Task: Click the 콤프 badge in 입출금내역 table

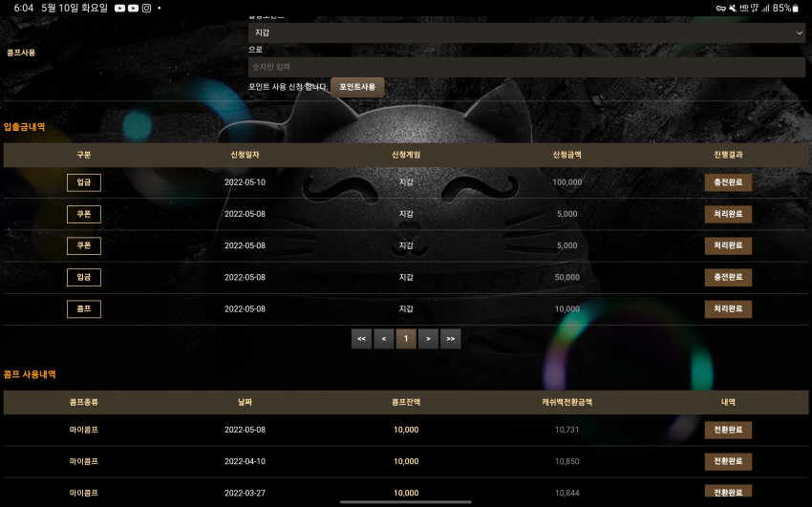Action: 84,308
